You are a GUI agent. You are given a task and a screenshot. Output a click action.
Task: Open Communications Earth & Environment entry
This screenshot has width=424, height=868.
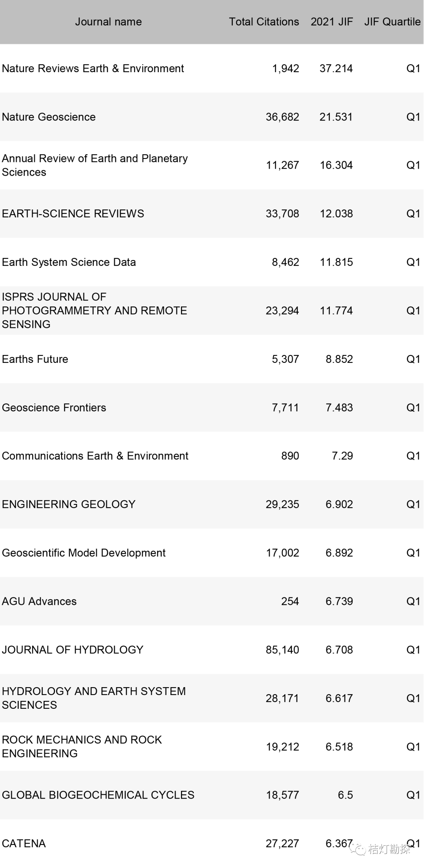[x=95, y=456]
